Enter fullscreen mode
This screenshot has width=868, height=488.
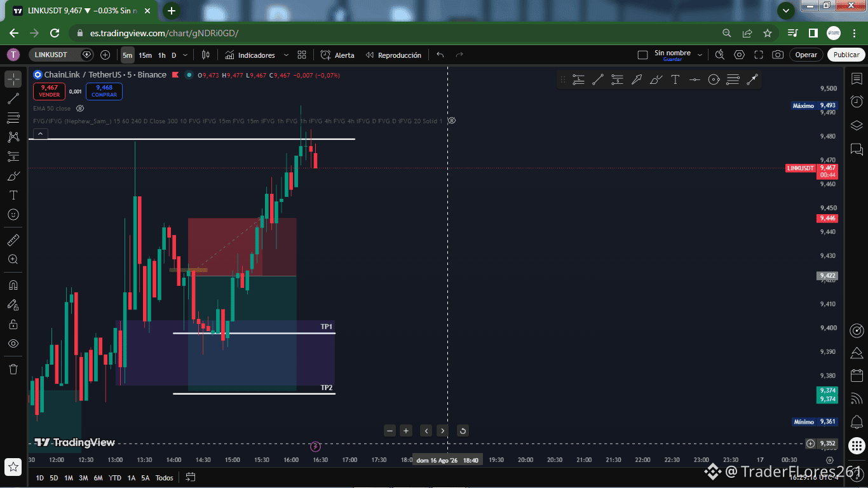point(759,55)
